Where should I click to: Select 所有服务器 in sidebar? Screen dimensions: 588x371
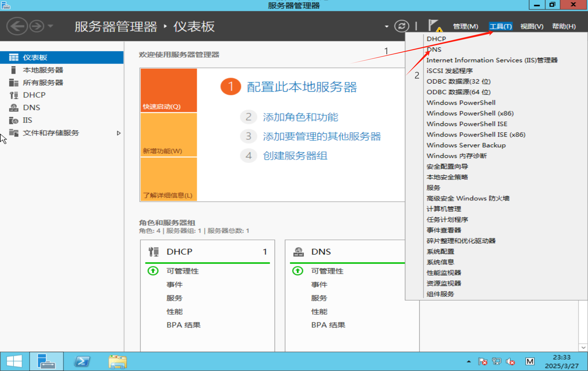click(43, 82)
